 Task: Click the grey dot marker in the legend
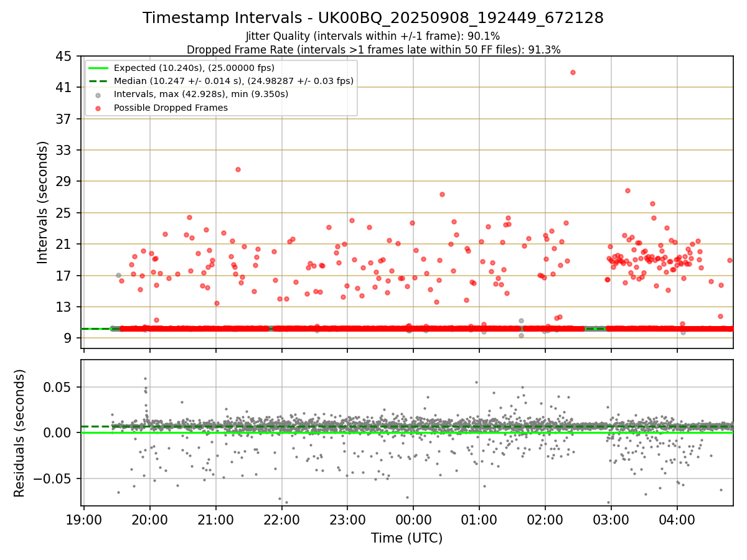[x=98, y=95]
